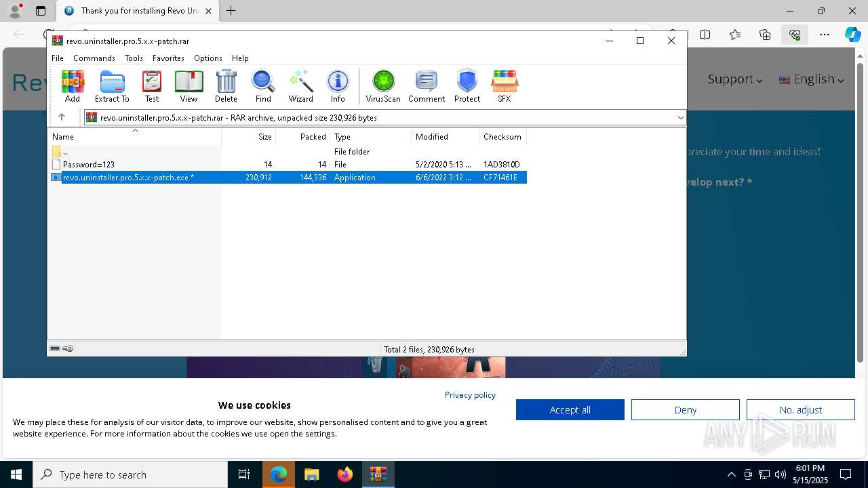Image resolution: width=868 pixels, height=488 pixels.
Task: Click the 'No, adjust' cookies button
Action: (x=801, y=409)
